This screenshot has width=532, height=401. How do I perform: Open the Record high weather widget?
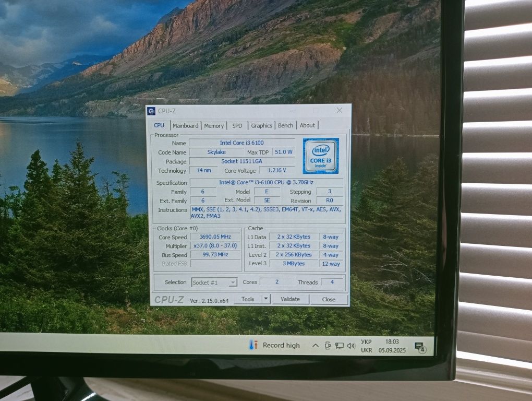[275, 345]
